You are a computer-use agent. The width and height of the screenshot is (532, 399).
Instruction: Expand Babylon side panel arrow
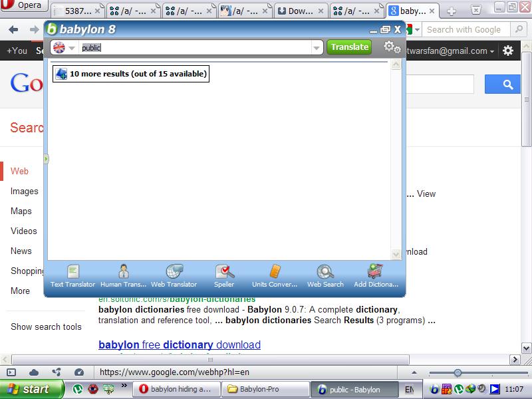click(46, 159)
